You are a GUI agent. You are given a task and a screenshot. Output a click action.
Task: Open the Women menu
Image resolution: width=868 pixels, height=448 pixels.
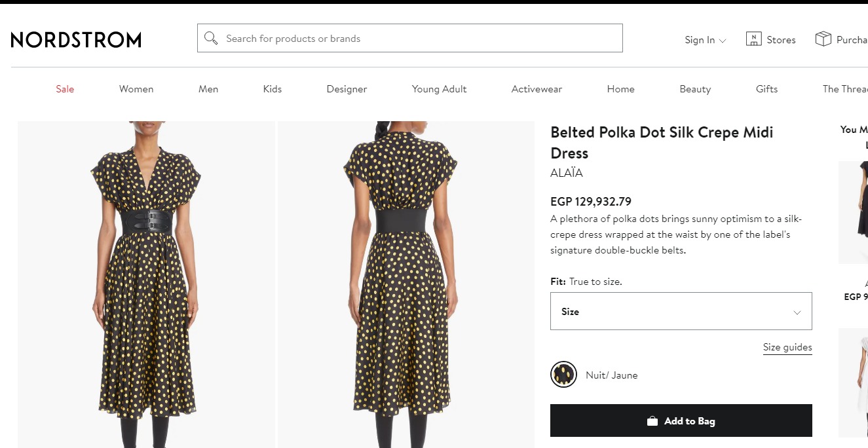pyautogui.click(x=136, y=89)
